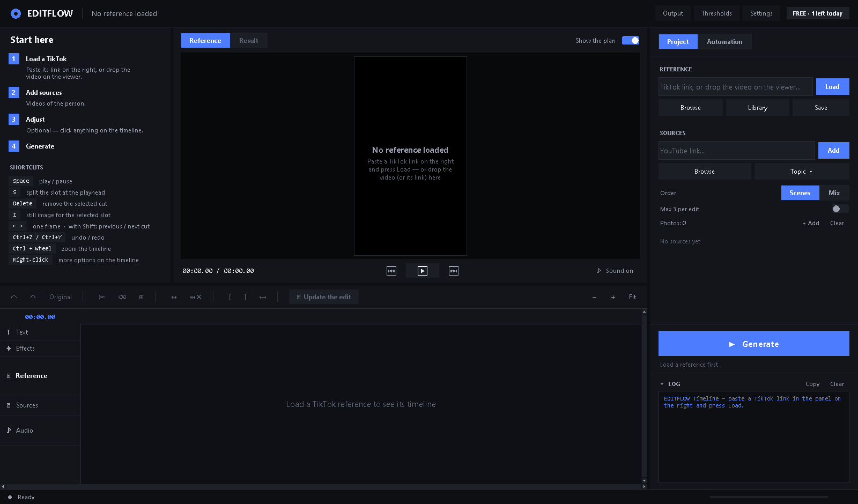Click the horizontal stretch arrow icon
The image size is (858, 504).
263,297
